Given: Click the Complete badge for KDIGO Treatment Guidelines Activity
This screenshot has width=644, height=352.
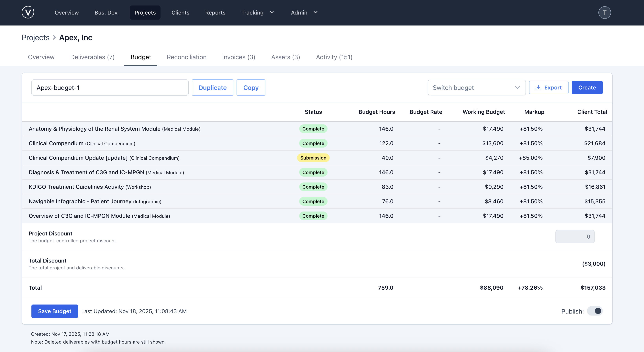Looking at the screenshot, I should 313,187.
